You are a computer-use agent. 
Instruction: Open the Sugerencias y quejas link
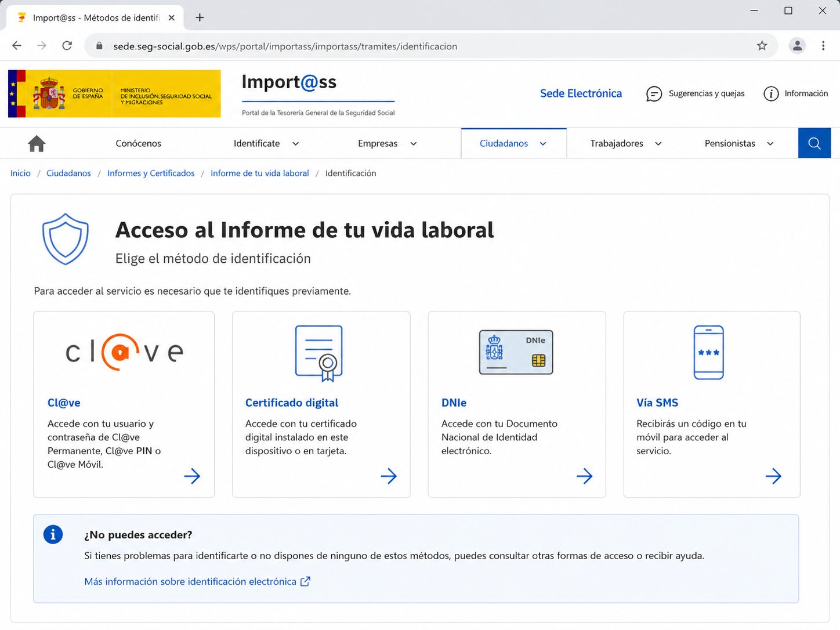click(x=707, y=93)
